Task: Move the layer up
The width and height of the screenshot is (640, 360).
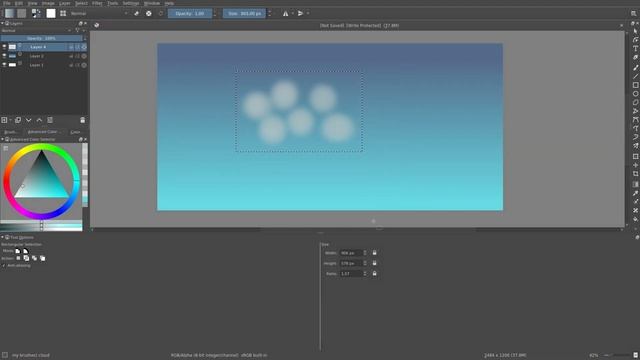Action: 39,120
